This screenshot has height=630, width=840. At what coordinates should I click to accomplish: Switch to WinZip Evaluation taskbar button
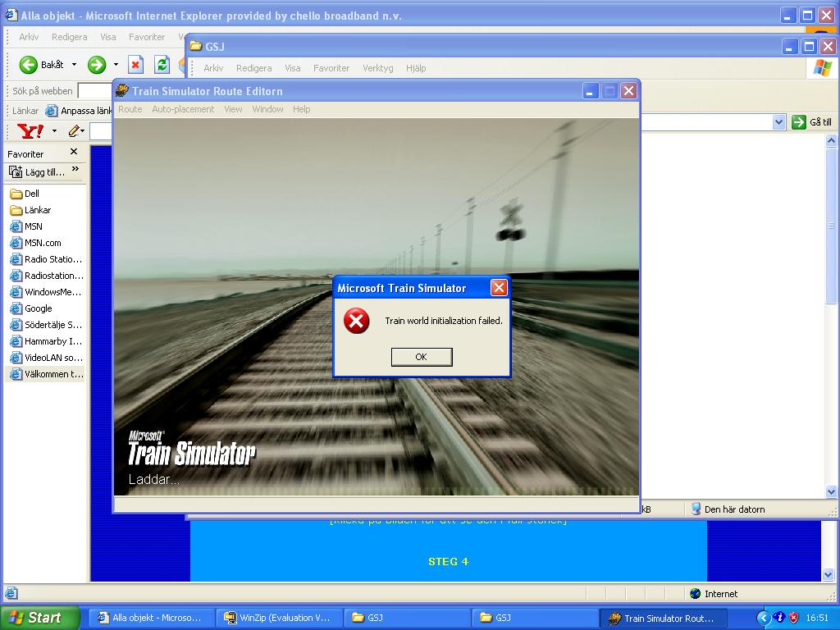coord(278,618)
